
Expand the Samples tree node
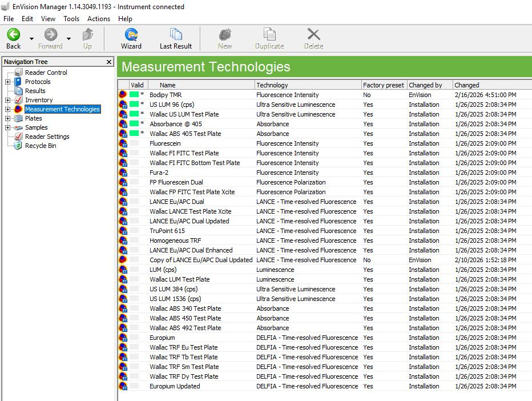pos(7,127)
